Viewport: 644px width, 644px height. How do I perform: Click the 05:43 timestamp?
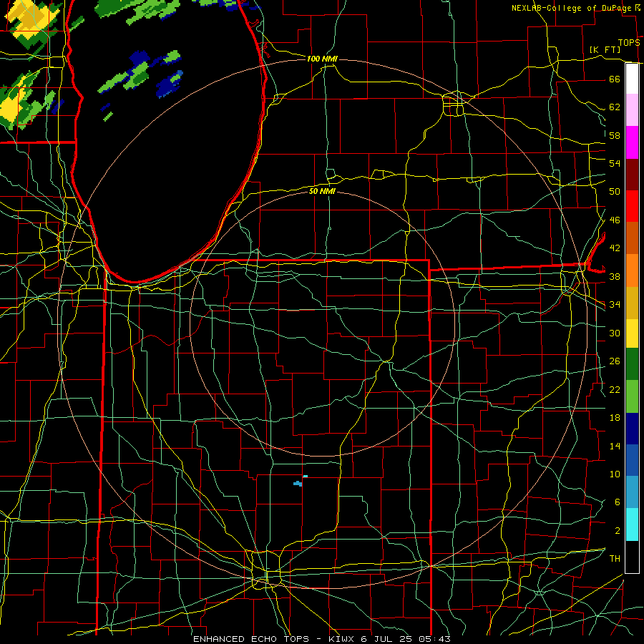tap(434, 639)
